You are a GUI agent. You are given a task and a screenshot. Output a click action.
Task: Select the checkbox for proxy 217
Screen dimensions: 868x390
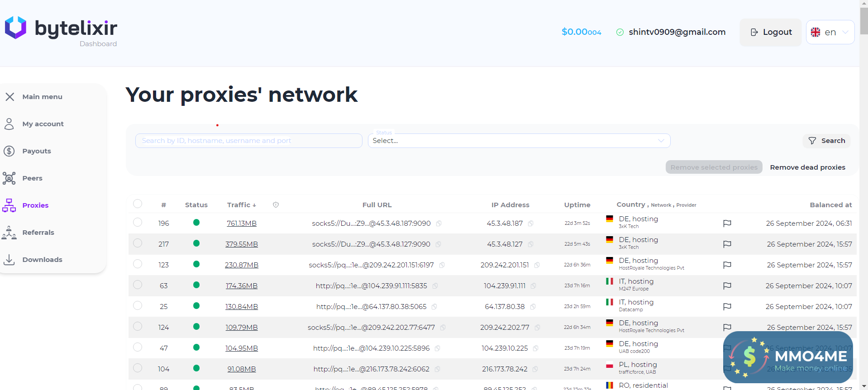pyautogui.click(x=138, y=243)
